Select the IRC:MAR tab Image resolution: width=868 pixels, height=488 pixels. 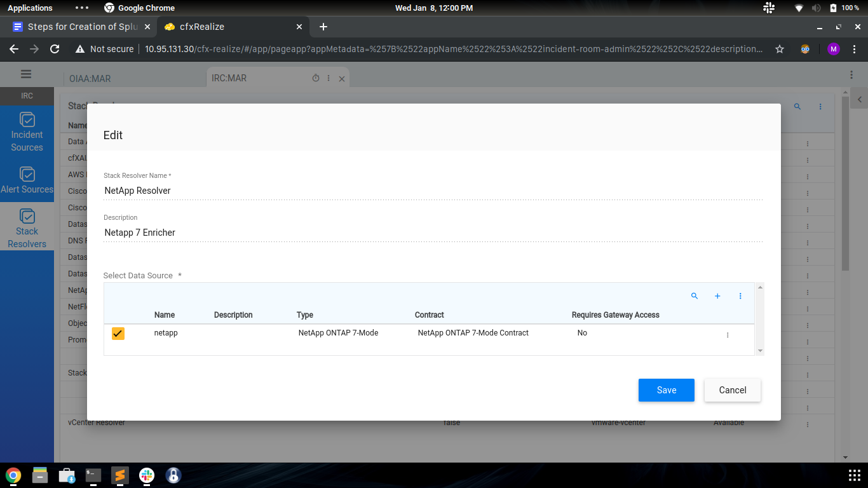click(x=229, y=78)
